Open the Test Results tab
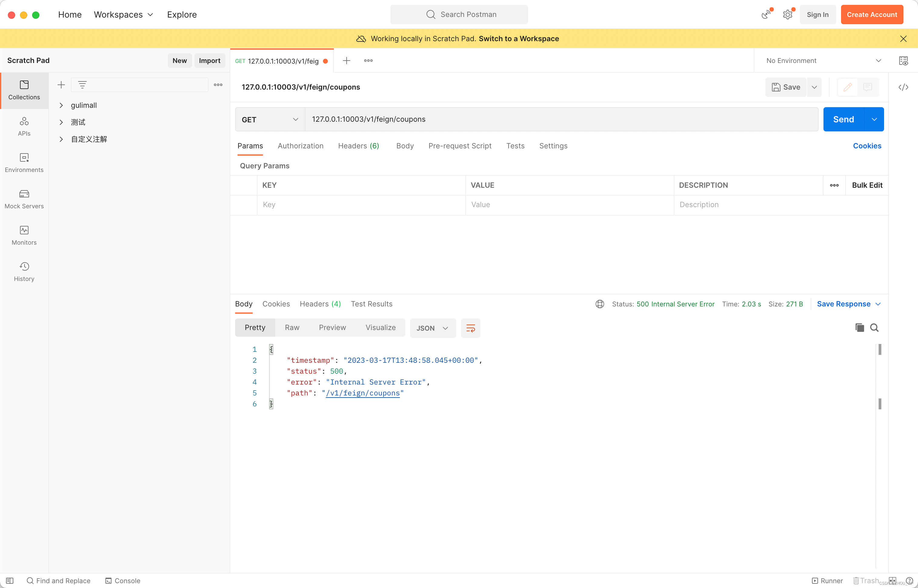Viewport: 918px width, 588px height. [x=371, y=304]
